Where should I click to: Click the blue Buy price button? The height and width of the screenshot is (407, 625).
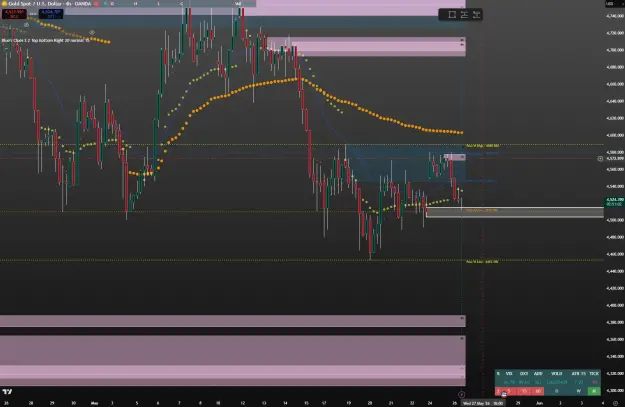point(51,14)
